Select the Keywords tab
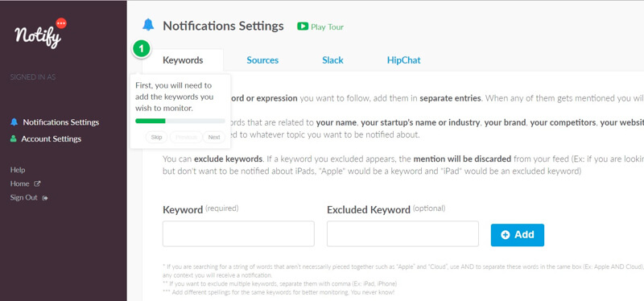 [x=183, y=60]
